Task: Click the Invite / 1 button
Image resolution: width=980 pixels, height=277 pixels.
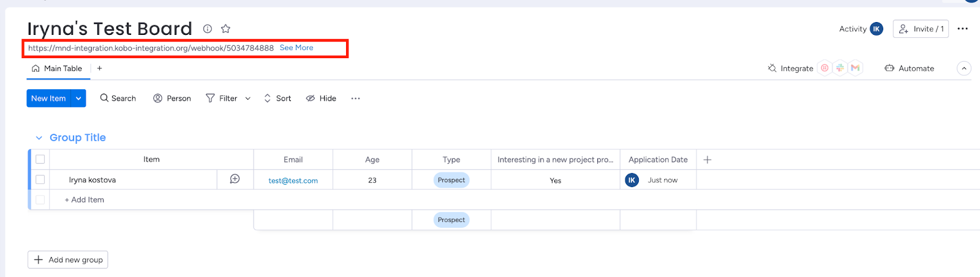Action: pos(921,29)
